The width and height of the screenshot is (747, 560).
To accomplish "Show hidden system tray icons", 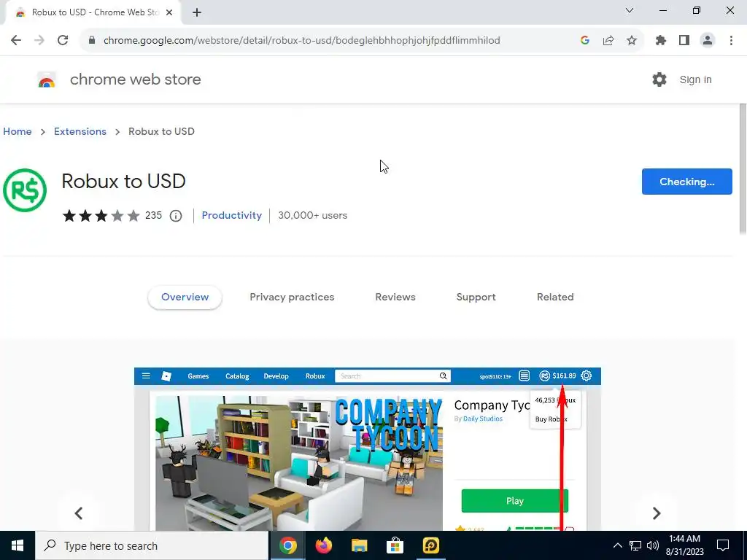I will [617, 545].
